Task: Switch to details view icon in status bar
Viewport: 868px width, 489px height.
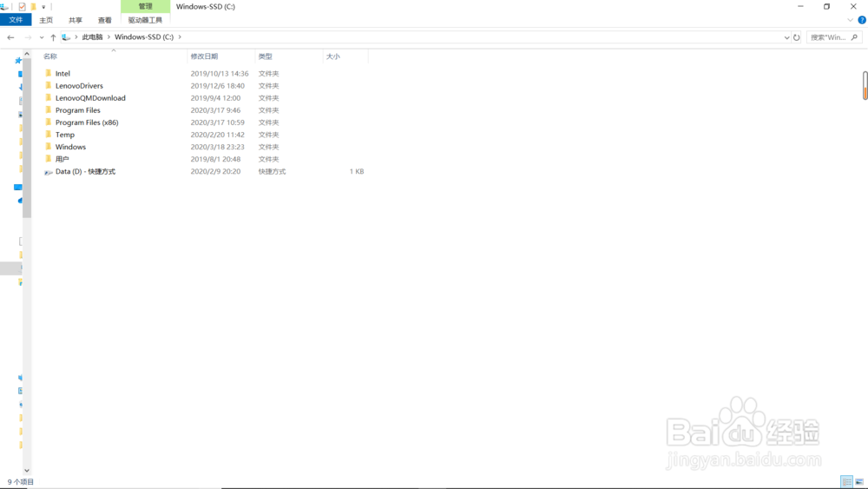Action: (846, 482)
